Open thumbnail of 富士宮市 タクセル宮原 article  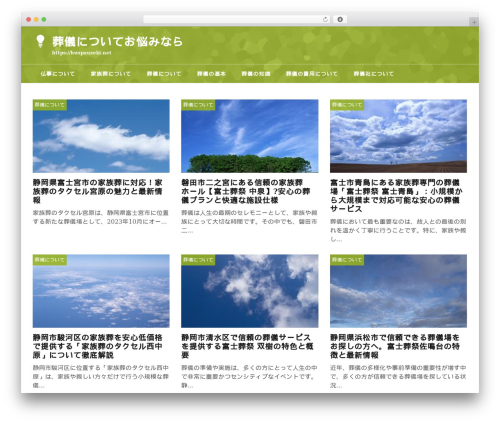pos(101,136)
